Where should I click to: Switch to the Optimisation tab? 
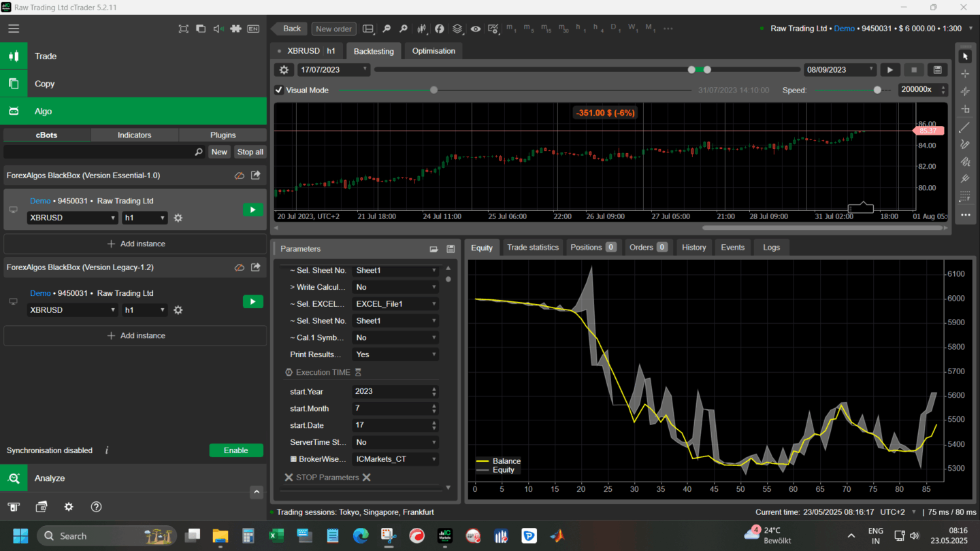[x=434, y=51]
